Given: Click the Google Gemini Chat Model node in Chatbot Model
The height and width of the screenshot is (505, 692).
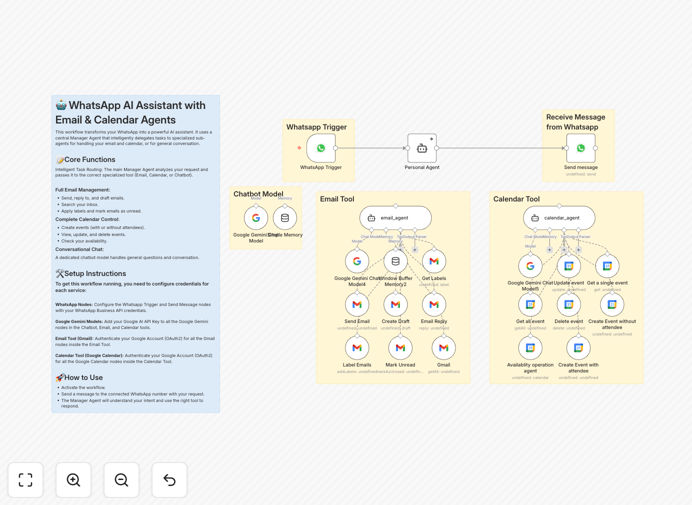Looking at the screenshot, I should pyautogui.click(x=256, y=218).
